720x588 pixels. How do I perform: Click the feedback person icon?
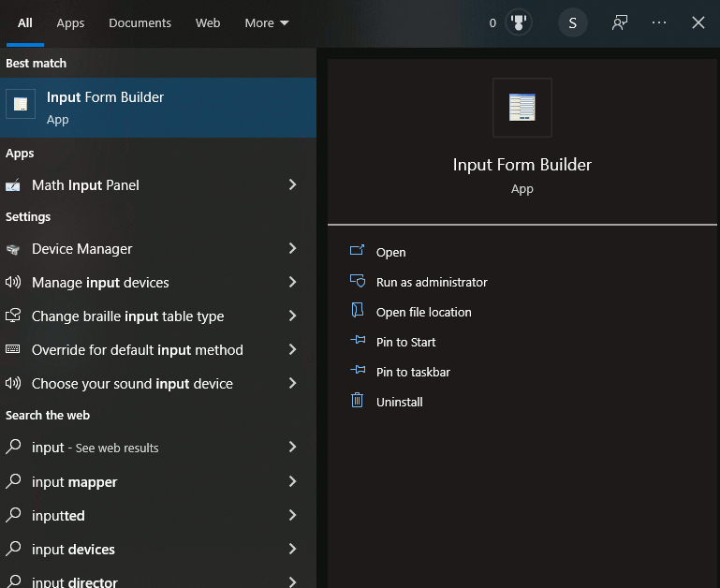tap(620, 22)
